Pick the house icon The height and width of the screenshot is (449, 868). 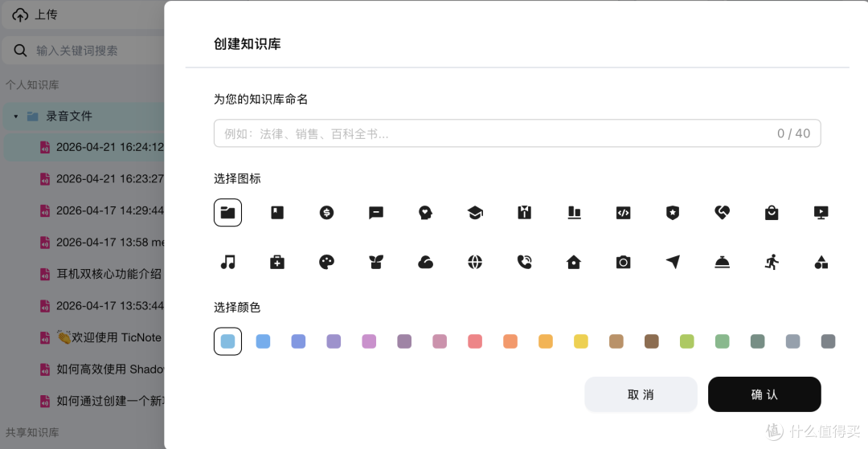(574, 262)
